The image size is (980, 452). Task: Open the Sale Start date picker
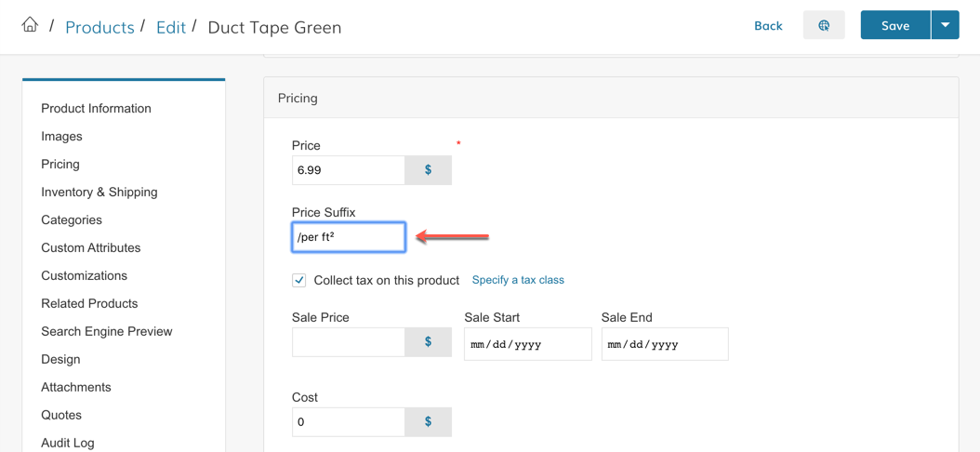pyautogui.click(x=527, y=344)
